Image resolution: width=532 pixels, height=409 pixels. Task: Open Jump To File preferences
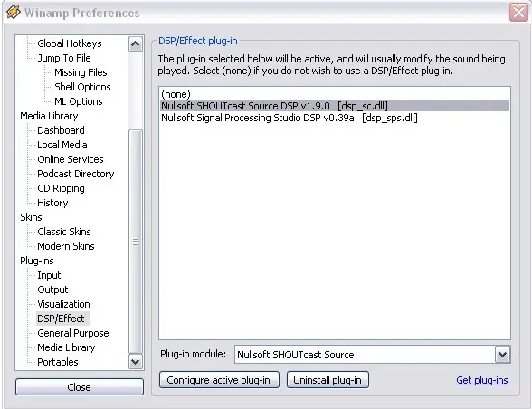63,58
